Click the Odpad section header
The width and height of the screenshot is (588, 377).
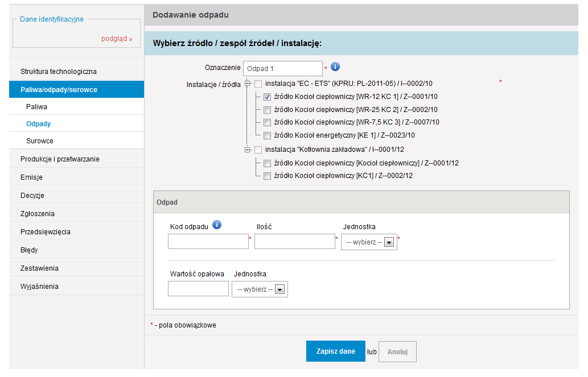tap(361, 202)
